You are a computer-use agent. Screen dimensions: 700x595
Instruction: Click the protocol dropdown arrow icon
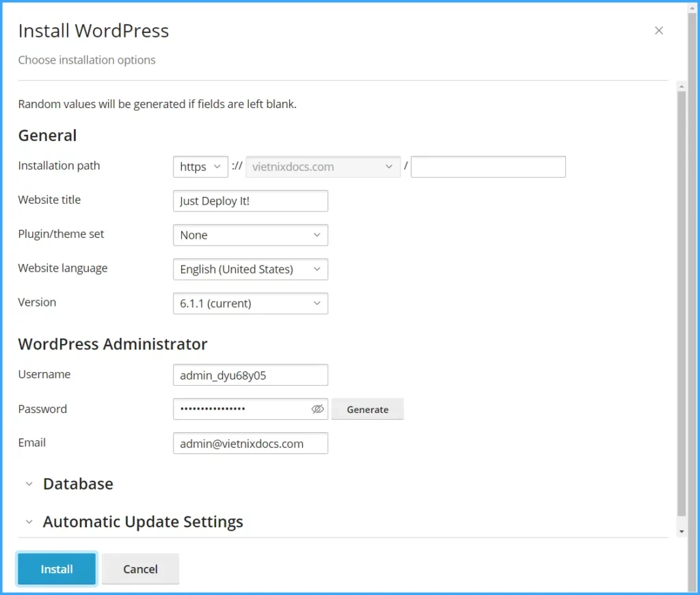[218, 166]
